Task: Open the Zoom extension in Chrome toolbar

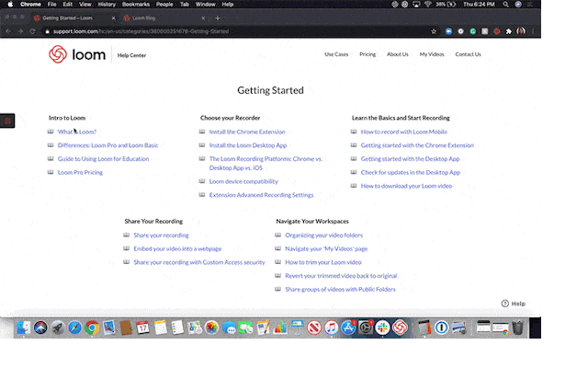Action: tap(448, 31)
